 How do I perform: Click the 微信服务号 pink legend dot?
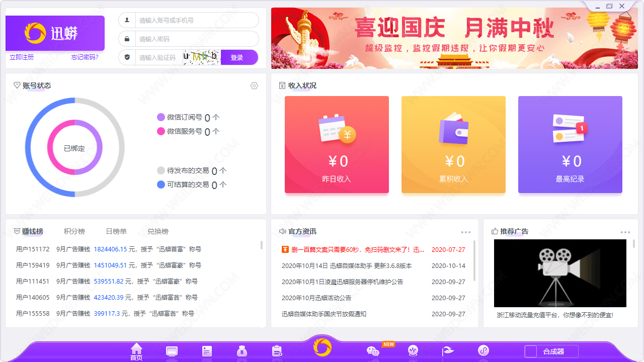161,131
